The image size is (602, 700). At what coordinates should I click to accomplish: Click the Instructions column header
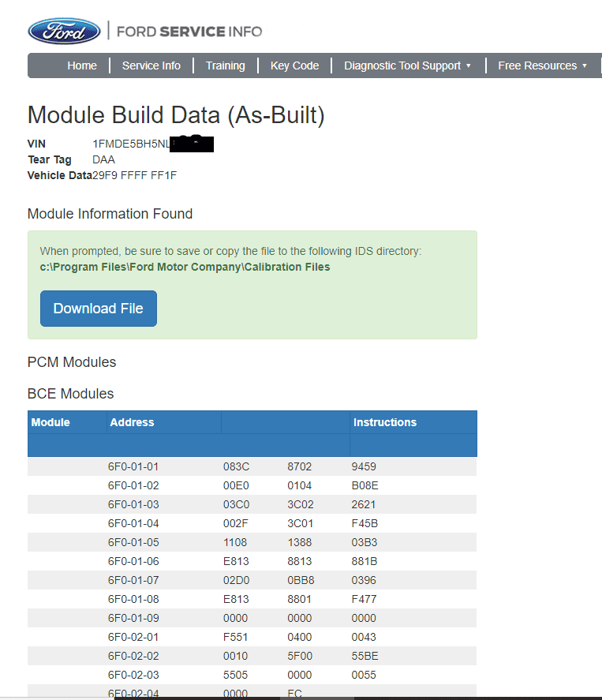pyautogui.click(x=385, y=422)
